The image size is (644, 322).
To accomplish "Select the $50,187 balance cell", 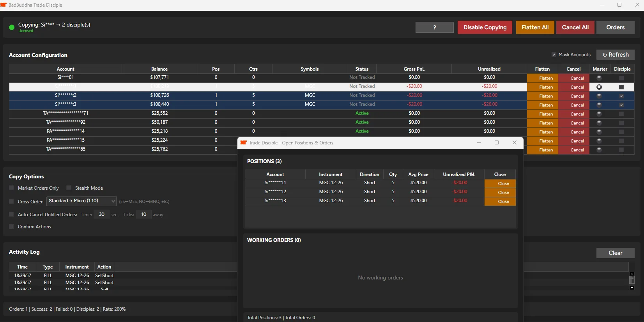I will coord(159,122).
